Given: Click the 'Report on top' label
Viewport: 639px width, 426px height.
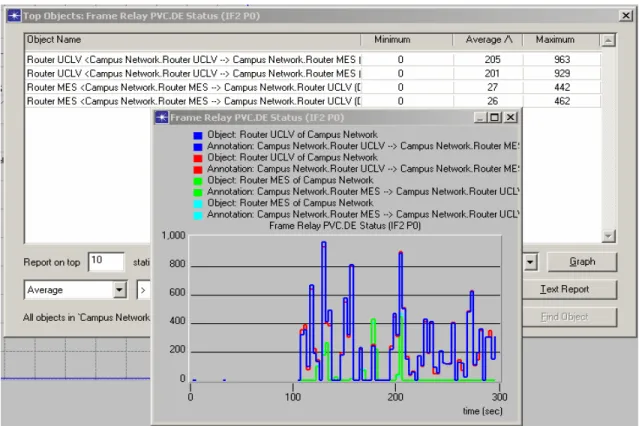Looking at the screenshot, I should pos(52,262).
